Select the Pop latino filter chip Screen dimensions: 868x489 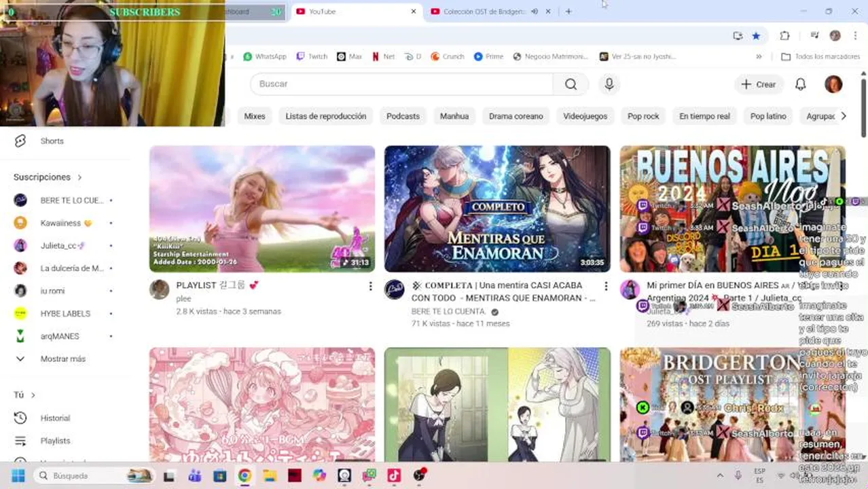click(768, 116)
